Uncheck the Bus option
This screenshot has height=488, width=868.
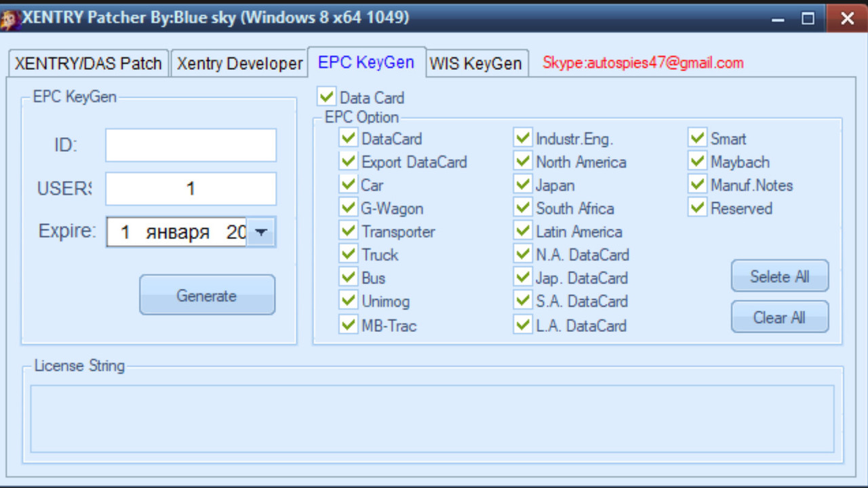[348, 278]
